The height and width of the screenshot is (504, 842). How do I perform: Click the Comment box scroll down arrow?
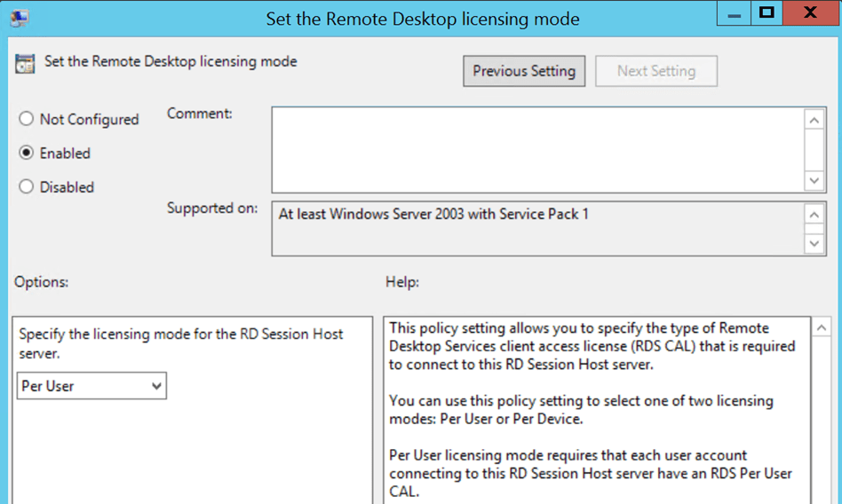(814, 180)
